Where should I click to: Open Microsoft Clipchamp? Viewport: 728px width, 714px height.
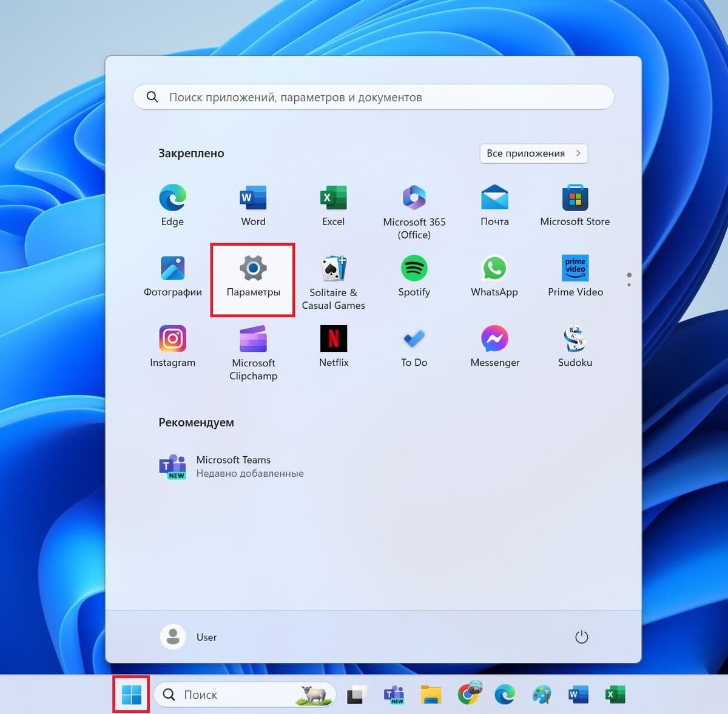coord(253,353)
